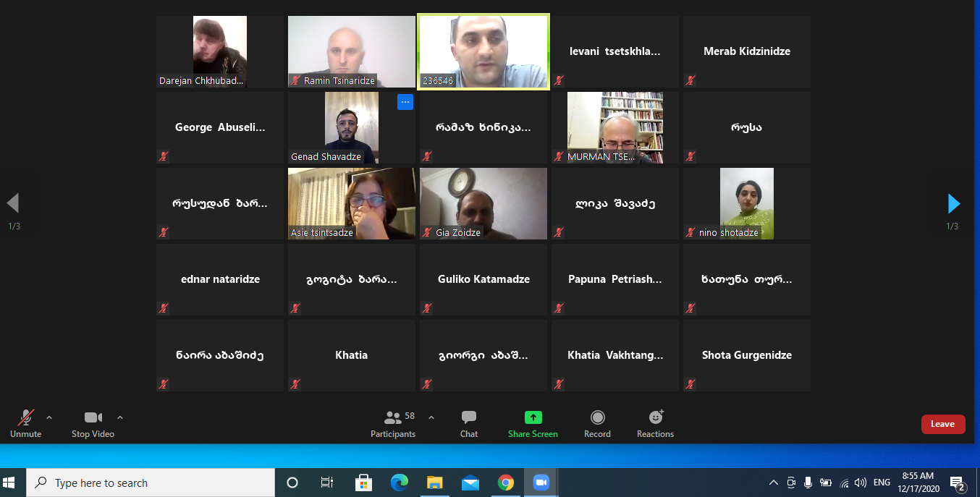Select Gia Zoidze's video thumbnail
The width and height of the screenshot is (980, 497).
483,203
